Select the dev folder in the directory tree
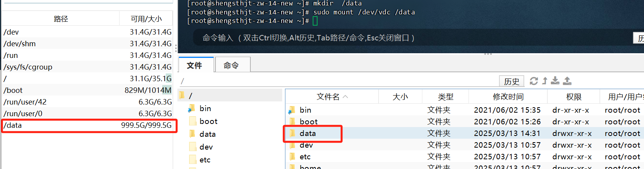This screenshot has width=644, height=169. pyautogui.click(x=206, y=147)
